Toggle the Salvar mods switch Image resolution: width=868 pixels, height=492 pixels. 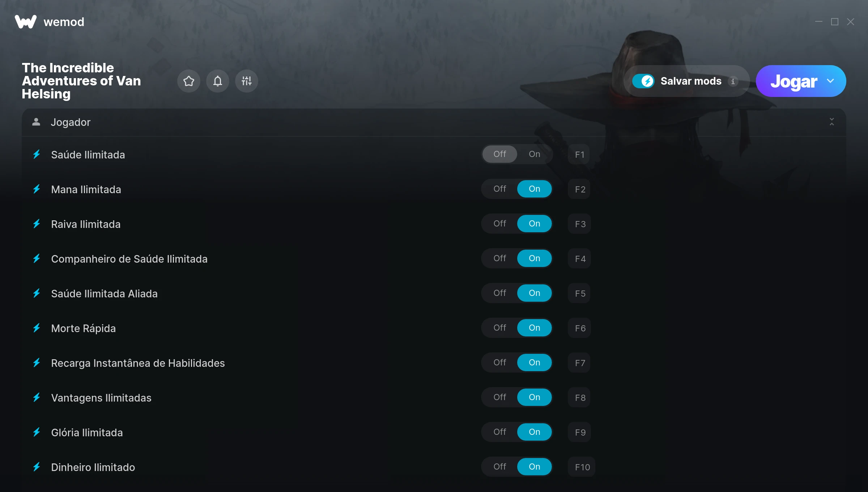tap(643, 81)
